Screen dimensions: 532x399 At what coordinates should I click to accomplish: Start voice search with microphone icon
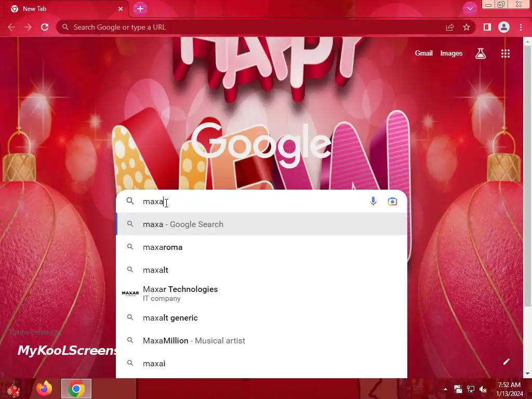tap(373, 202)
